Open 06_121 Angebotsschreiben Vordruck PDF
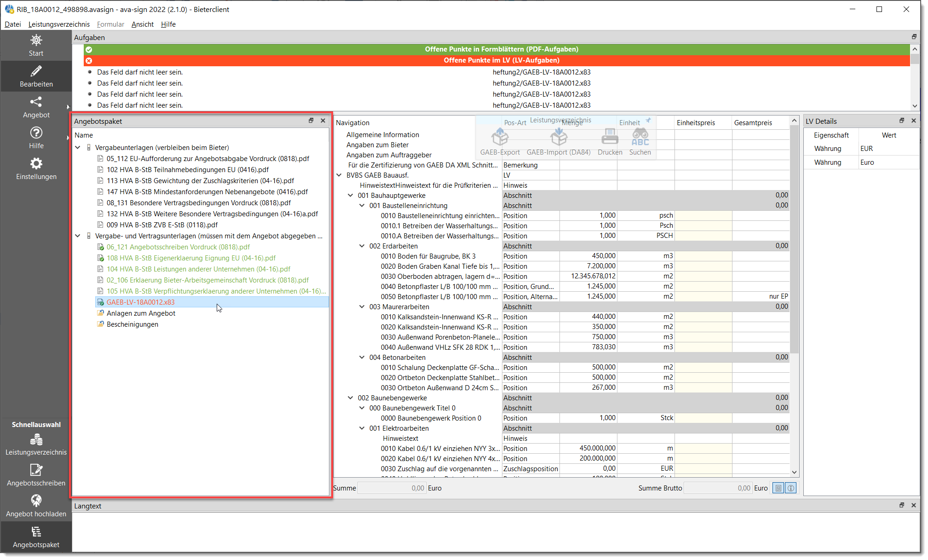 tap(179, 247)
